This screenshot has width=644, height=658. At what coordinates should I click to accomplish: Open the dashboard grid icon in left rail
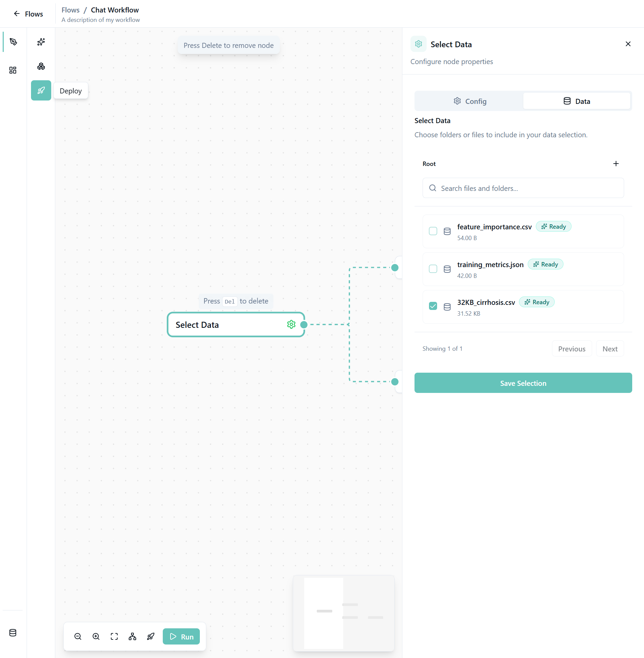(13, 70)
